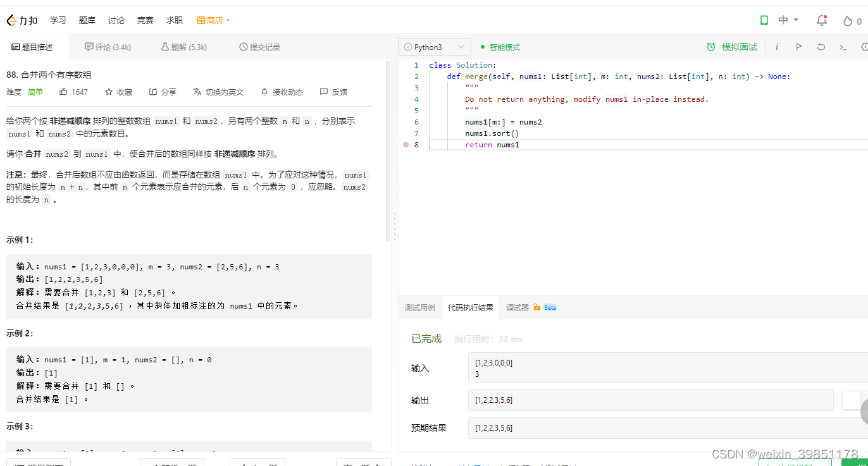This screenshot has width=868, height=466.
Task: Open the Python3 language dropdown
Action: [435, 47]
